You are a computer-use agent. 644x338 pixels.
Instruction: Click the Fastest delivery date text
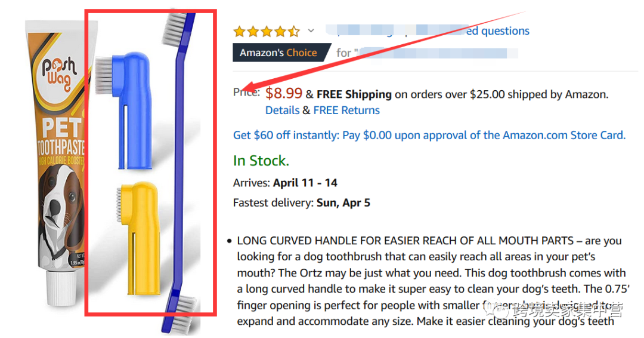[x=342, y=203]
